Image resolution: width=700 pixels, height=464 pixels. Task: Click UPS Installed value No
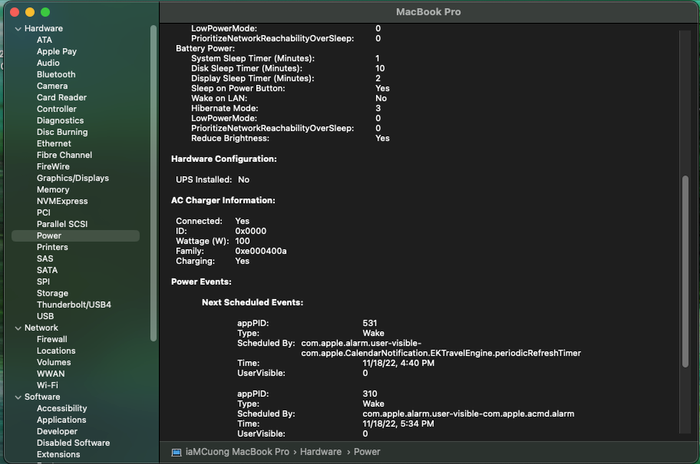[243, 180]
